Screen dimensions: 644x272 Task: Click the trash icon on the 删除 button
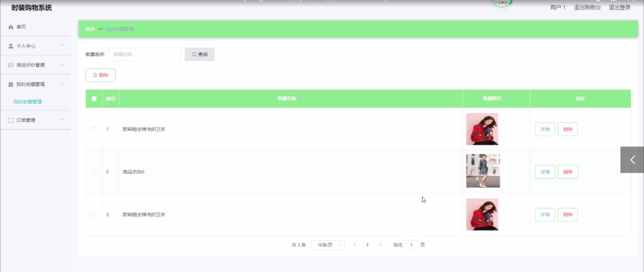[x=95, y=75]
